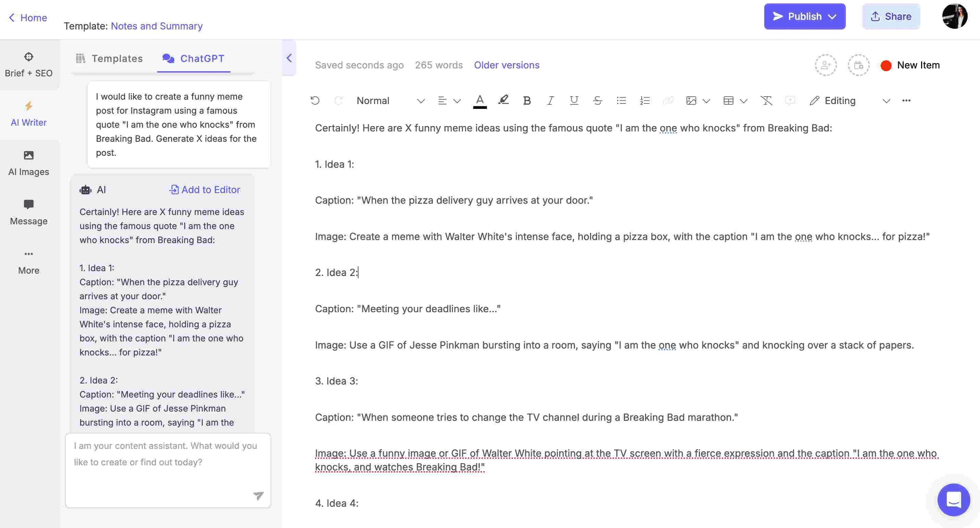
Task: Expand the alignment dropdown arrow
Action: pos(457,101)
